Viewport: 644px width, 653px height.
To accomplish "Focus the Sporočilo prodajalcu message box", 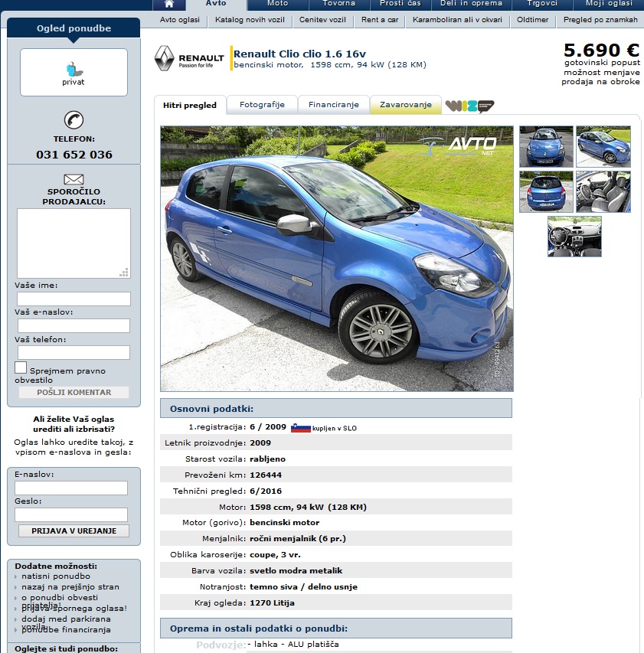I will pos(74,243).
